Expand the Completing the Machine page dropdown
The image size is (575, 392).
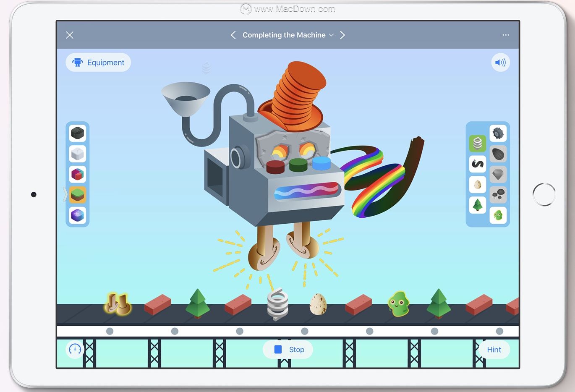288,35
